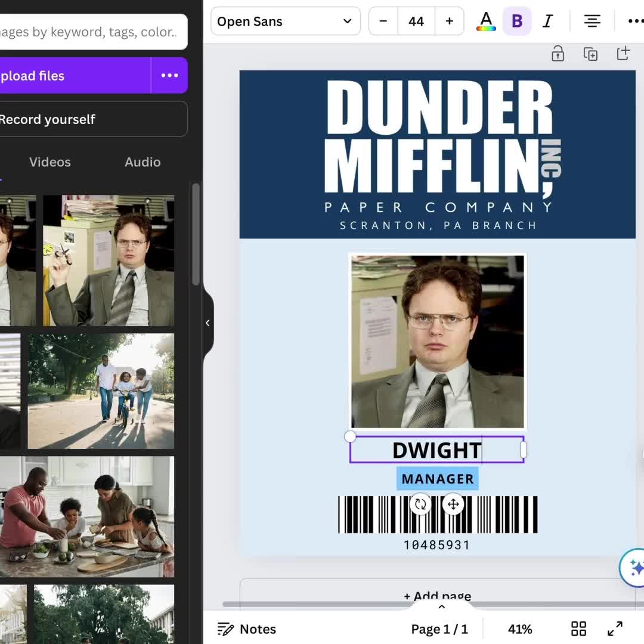Add a new page via the toolbar icon

[623, 53]
